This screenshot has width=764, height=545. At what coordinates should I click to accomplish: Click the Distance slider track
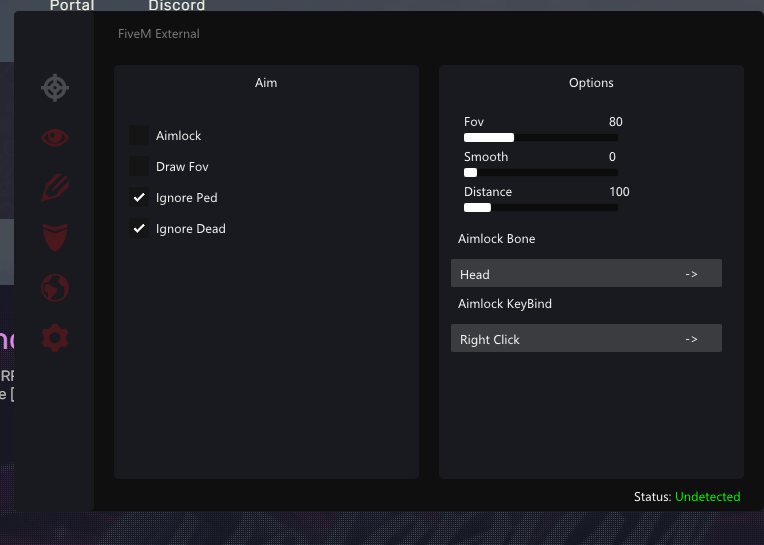click(x=541, y=207)
